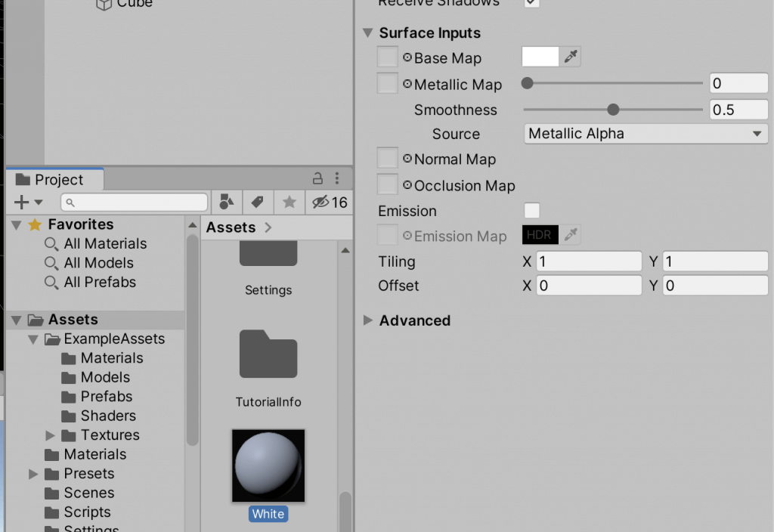The width and height of the screenshot is (774, 532).
Task: Open the Source Metallic Alpha dropdown
Action: click(x=646, y=134)
